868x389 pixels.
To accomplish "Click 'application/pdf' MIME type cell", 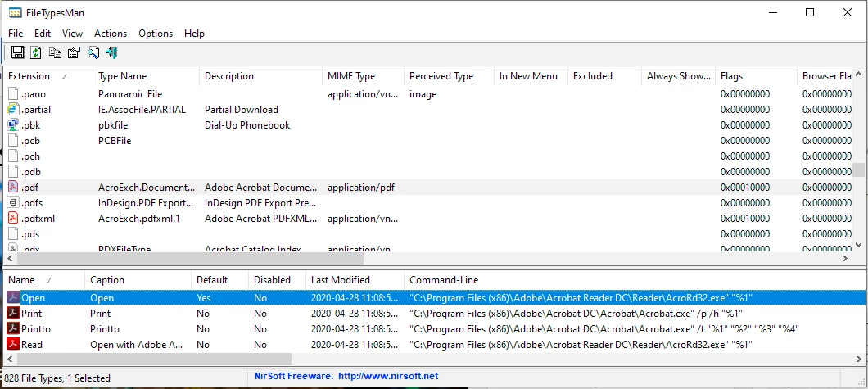I will pyautogui.click(x=361, y=188).
